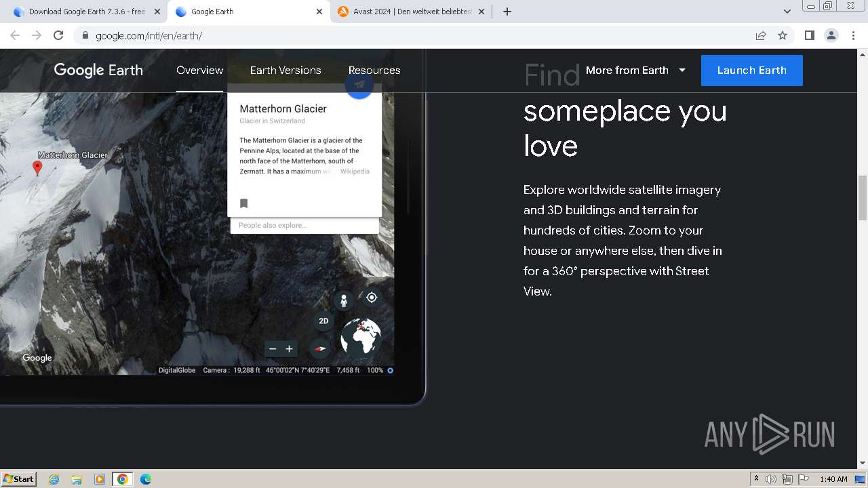The width and height of the screenshot is (868, 488).
Task: Click the bookmark icon in Matterhorn card
Action: [244, 203]
